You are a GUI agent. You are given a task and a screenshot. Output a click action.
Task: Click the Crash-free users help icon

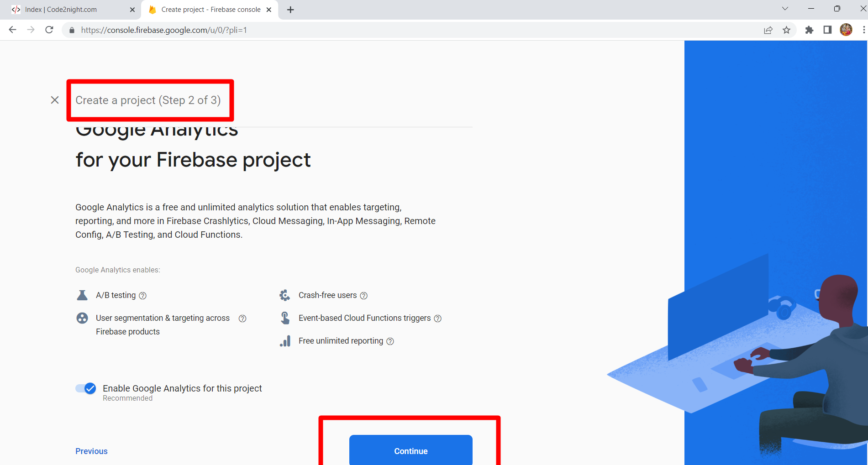(363, 296)
